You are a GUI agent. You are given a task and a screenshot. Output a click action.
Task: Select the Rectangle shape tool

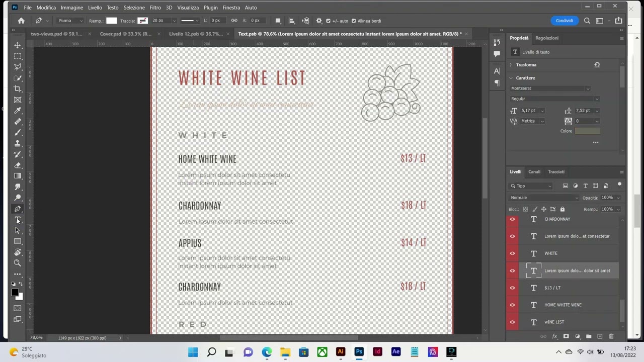pos(18,241)
